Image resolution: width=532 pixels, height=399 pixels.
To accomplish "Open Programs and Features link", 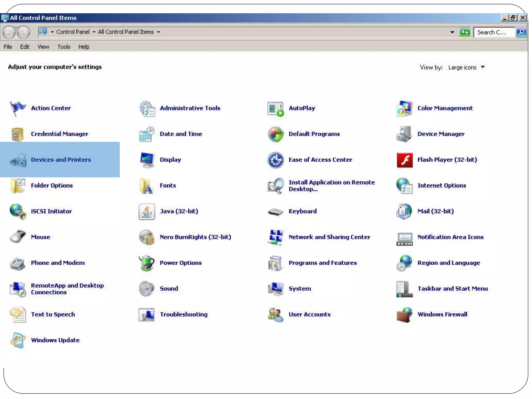I will tap(323, 263).
